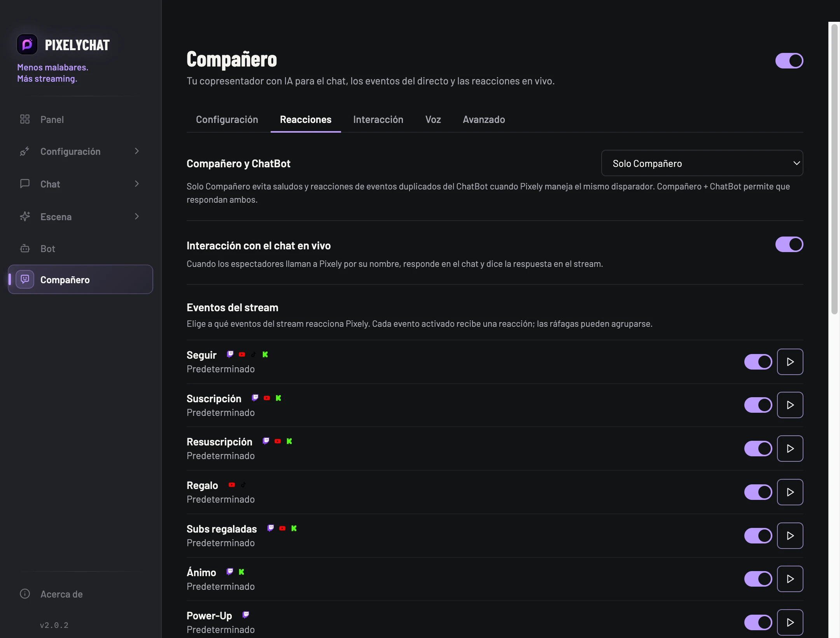Expand the Configuración sidebar chevron
This screenshot has width=840, height=638.
click(137, 151)
